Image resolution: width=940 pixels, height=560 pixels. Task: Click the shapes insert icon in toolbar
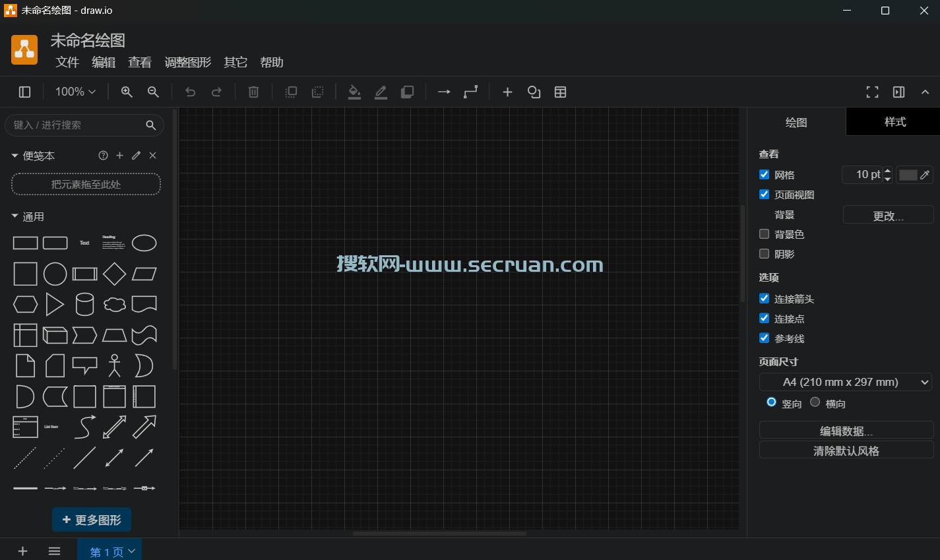click(534, 92)
